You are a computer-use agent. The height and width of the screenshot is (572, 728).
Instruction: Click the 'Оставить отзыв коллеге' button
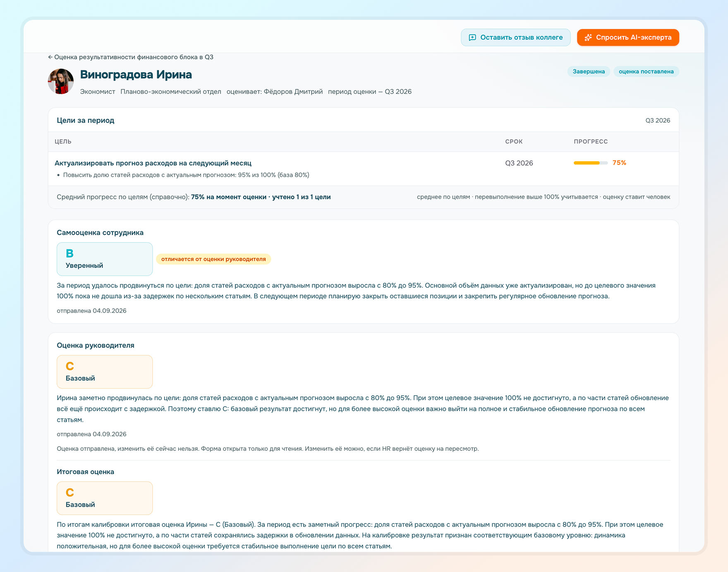pos(515,38)
